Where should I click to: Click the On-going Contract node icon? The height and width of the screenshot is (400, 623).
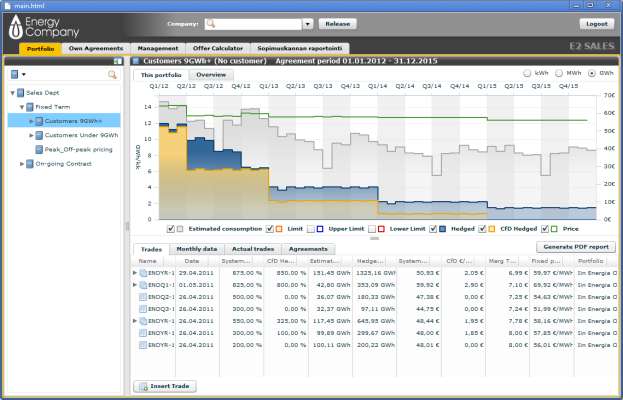tap(30, 164)
